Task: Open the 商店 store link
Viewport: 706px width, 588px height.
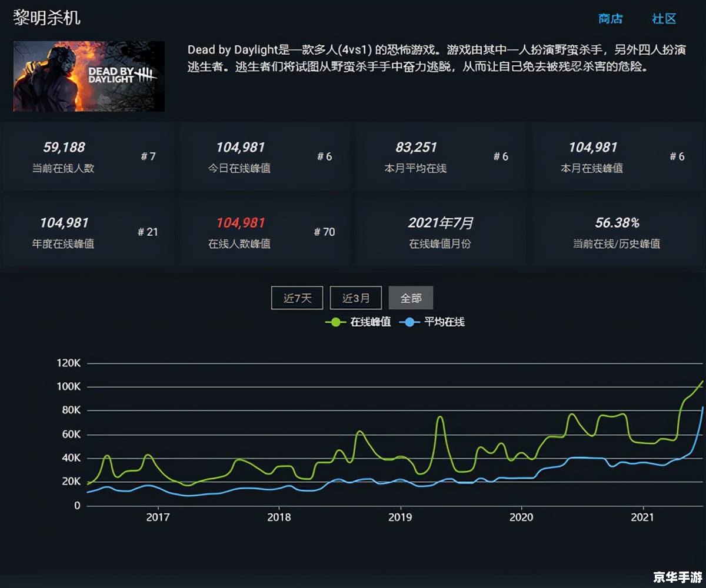Action: 610,19
